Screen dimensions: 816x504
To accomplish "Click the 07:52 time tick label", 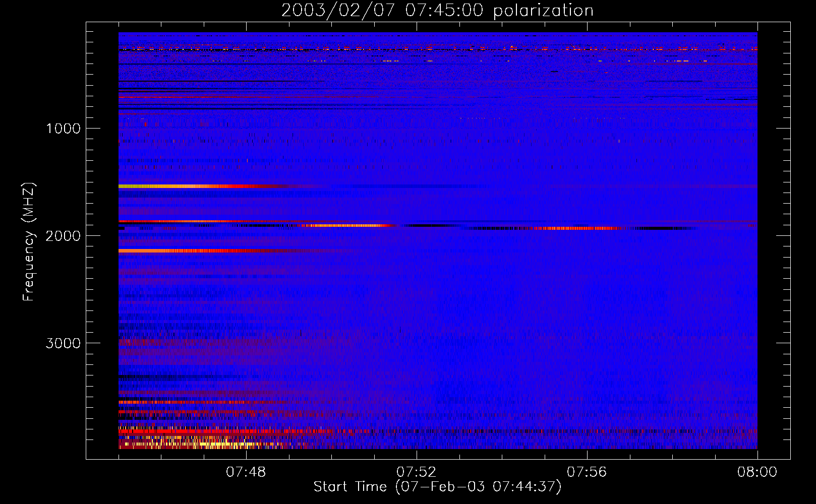I will tap(417, 472).
